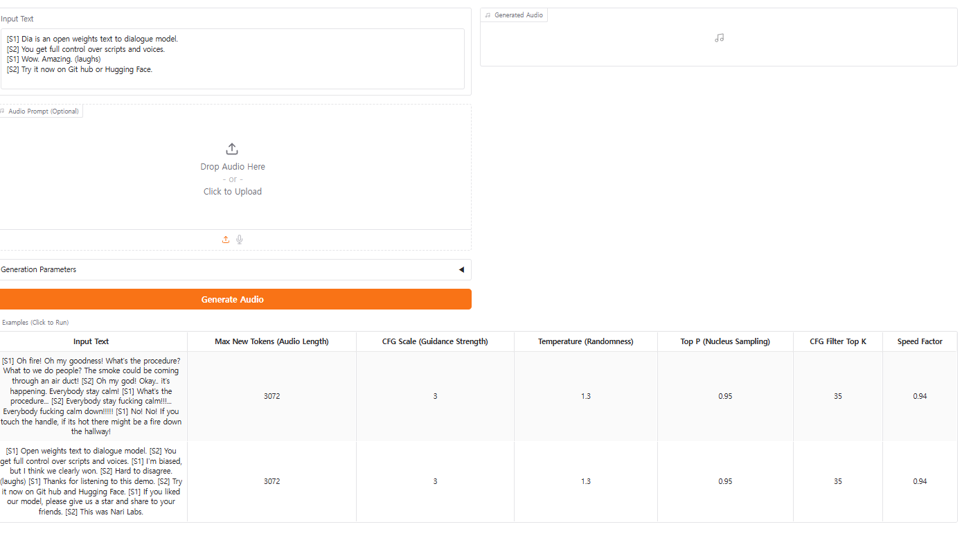Click the Temperature (Randomness) column header
The height and width of the screenshot is (547, 980).
[x=585, y=341]
